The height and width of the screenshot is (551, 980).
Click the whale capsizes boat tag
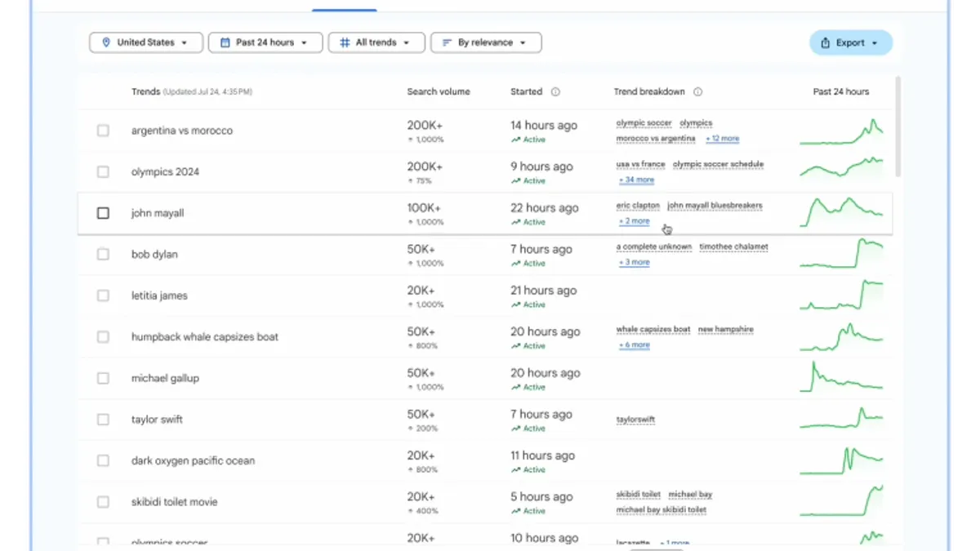[x=653, y=330]
